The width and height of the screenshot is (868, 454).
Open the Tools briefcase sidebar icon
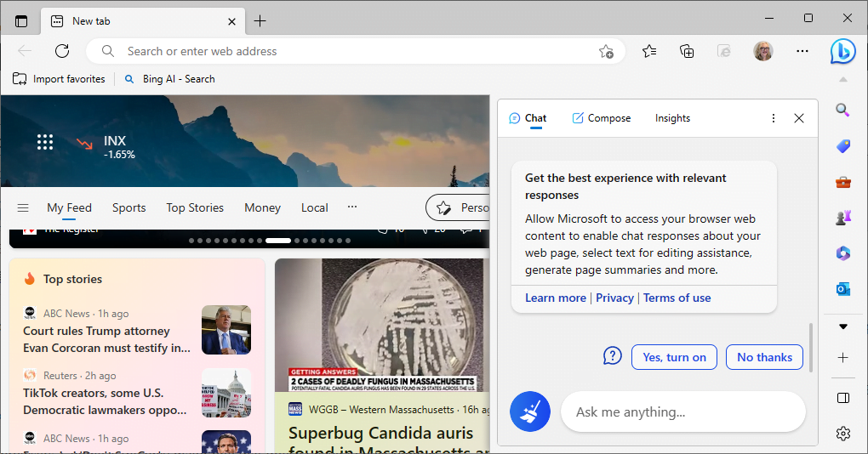[842, 182]
